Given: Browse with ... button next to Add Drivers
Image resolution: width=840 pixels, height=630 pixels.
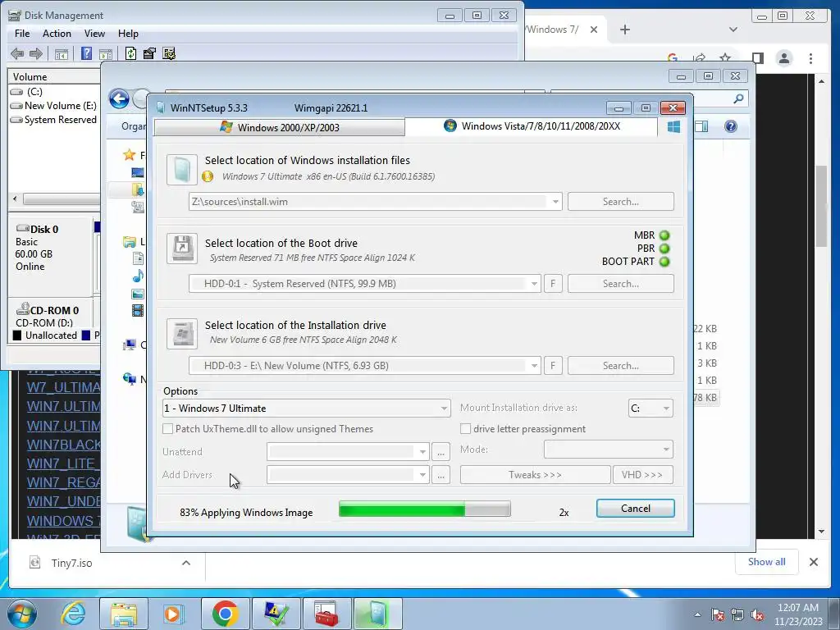Looking at the screenshot, I should [441, 475].
